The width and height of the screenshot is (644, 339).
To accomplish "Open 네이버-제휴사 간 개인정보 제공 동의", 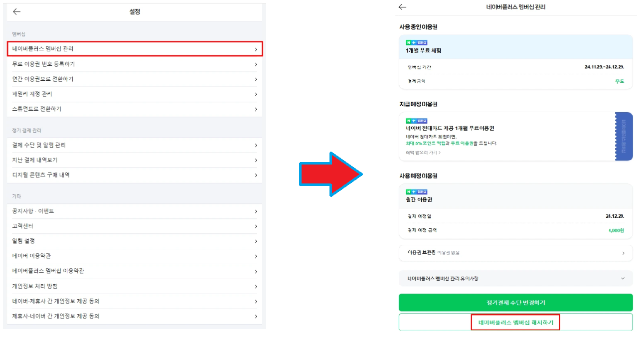I will (135, 302).
